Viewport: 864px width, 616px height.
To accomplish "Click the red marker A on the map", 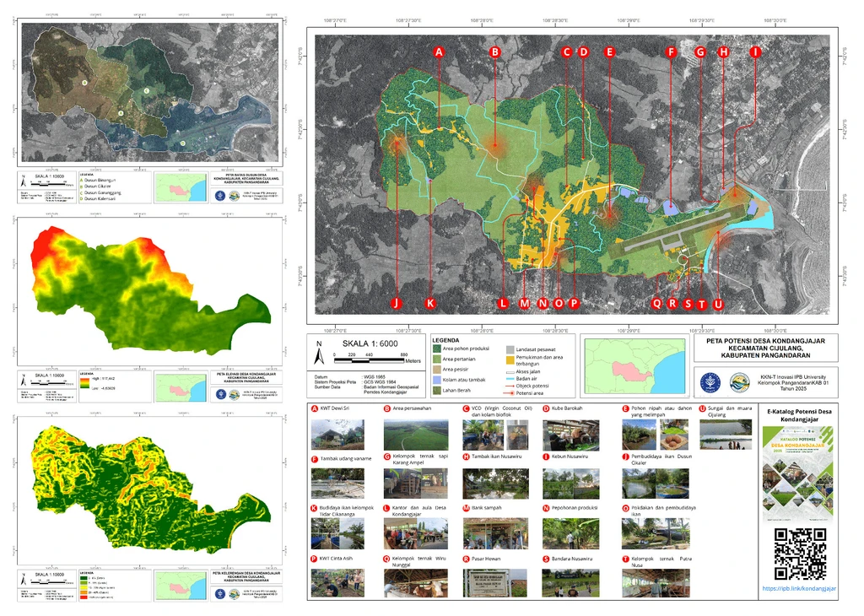I will tap(438, 51).
